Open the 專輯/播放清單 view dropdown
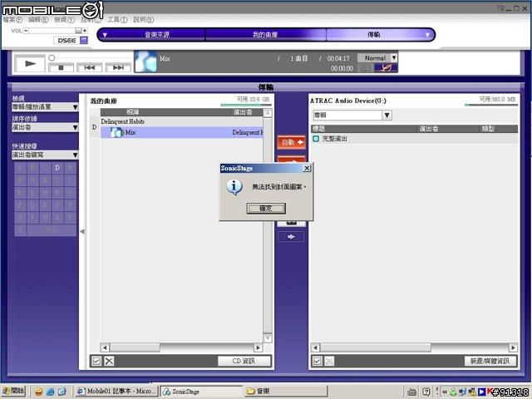 (45, 107)
